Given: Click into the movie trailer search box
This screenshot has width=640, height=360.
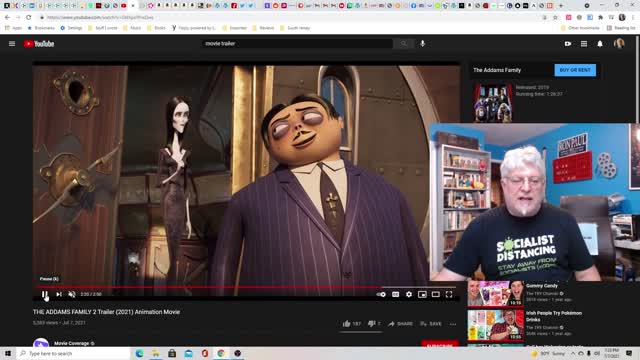Looking at the screenshot, I should [297, 44].
